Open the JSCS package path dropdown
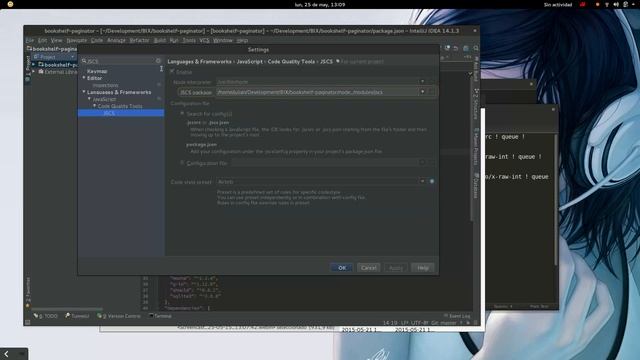 (x=422, y=92)
